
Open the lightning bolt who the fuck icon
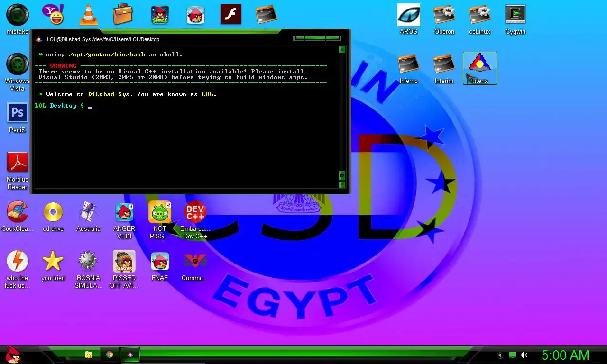point(18,270)
